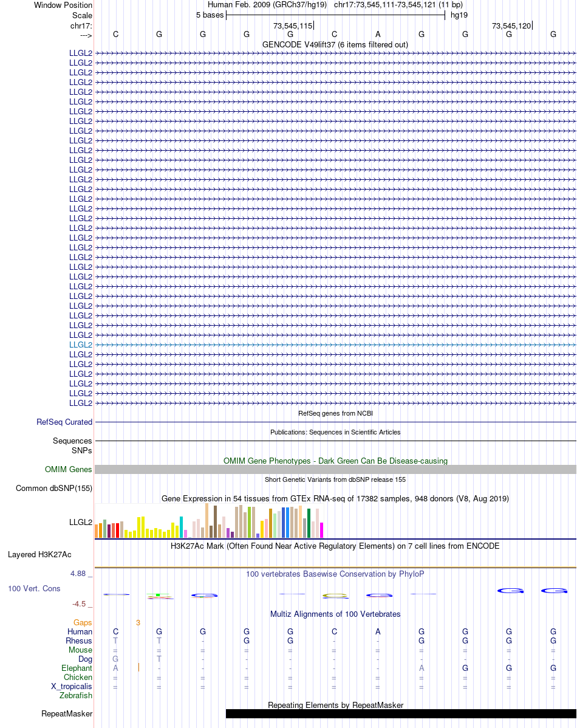
Task: Click the orange gap count '3'
Action: (x=138, y=623)
